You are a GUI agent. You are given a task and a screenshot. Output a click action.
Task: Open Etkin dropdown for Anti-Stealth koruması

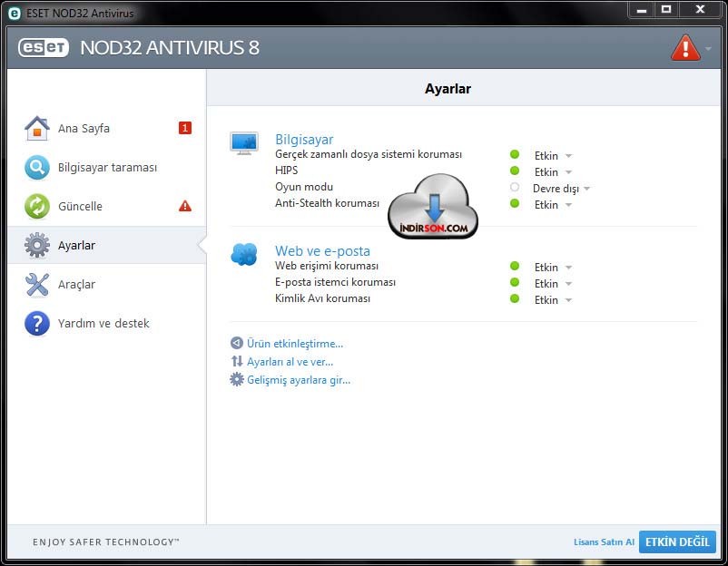coord(553,205)
